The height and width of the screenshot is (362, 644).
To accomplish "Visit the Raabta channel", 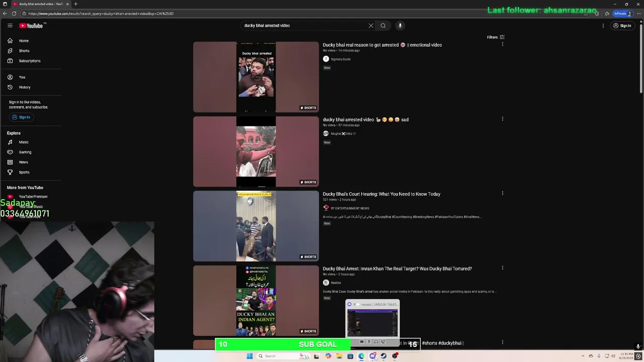I will coord(336,283).
